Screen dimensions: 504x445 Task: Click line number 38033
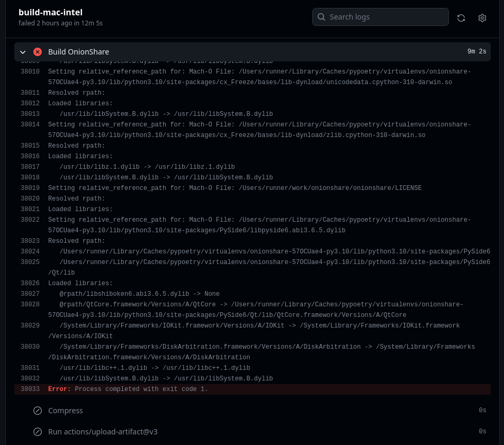[x=30, y=389]
